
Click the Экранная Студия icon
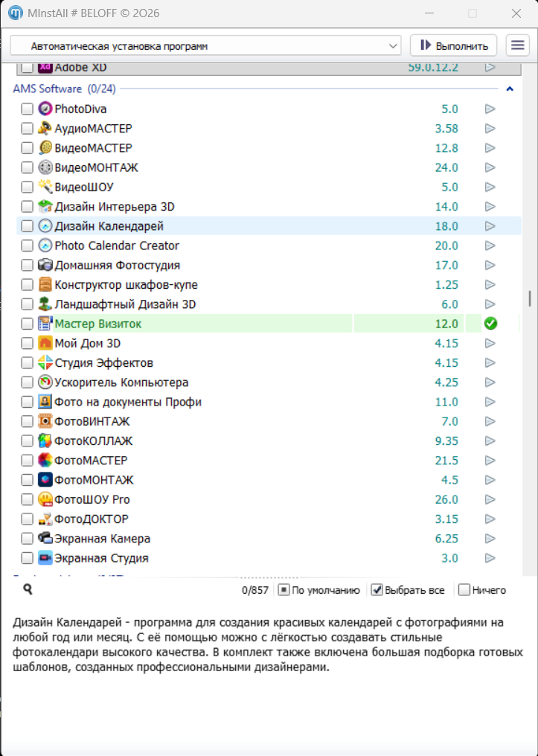tap(45, 558)
